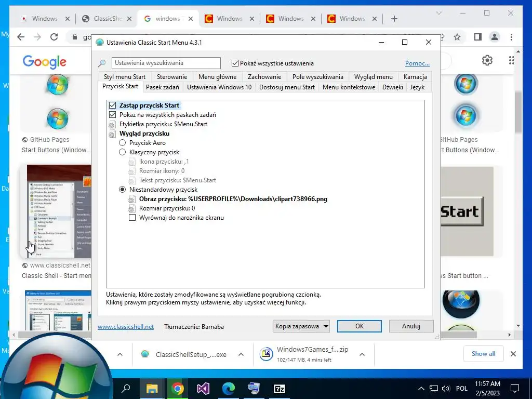Screen dimensions: 532x399
Task: Open Google apps grid
Action: (x=511, y=60)
